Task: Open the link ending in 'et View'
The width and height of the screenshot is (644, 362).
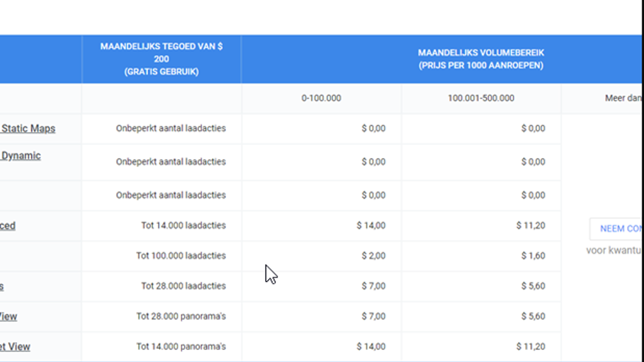Action: pyautogui.click(x=15, y=347)
